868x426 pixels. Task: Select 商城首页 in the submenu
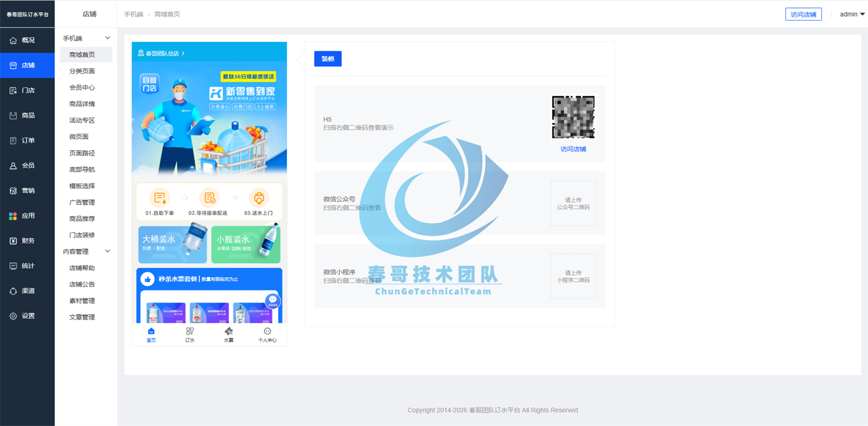point(86,55)
